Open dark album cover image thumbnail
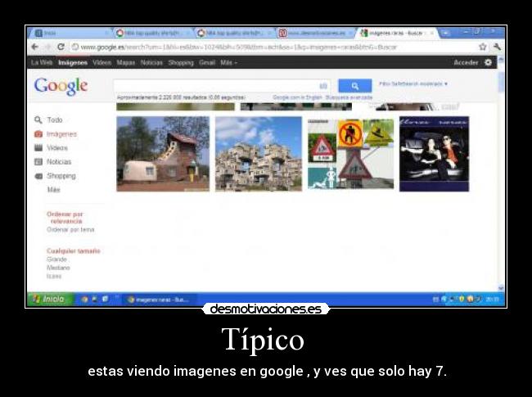This screenshot has width=532, height=397. click(435, 154)
